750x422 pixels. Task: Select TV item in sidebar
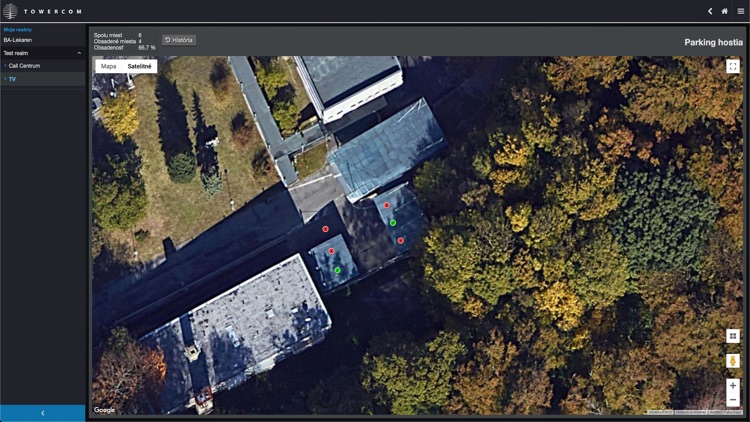tap(12, 79)
